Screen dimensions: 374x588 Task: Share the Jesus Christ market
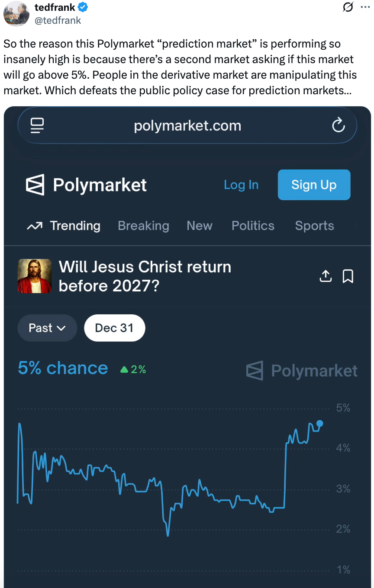point(326,276)
